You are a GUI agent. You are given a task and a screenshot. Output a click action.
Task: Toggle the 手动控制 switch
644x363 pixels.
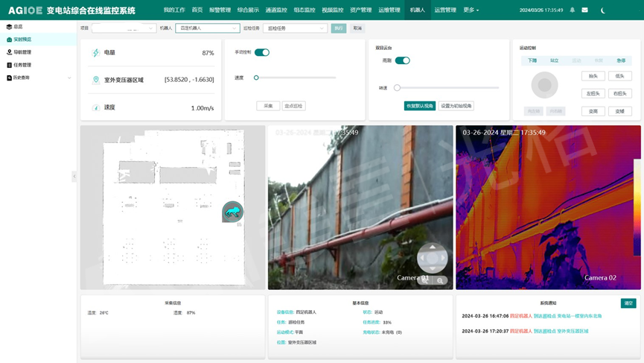coord(262,52)
